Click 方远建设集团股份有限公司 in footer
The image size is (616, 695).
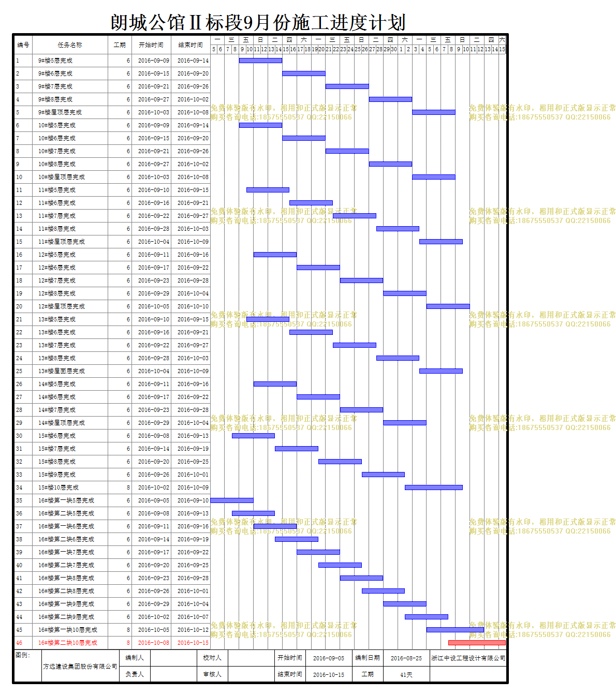click(80, 667)
